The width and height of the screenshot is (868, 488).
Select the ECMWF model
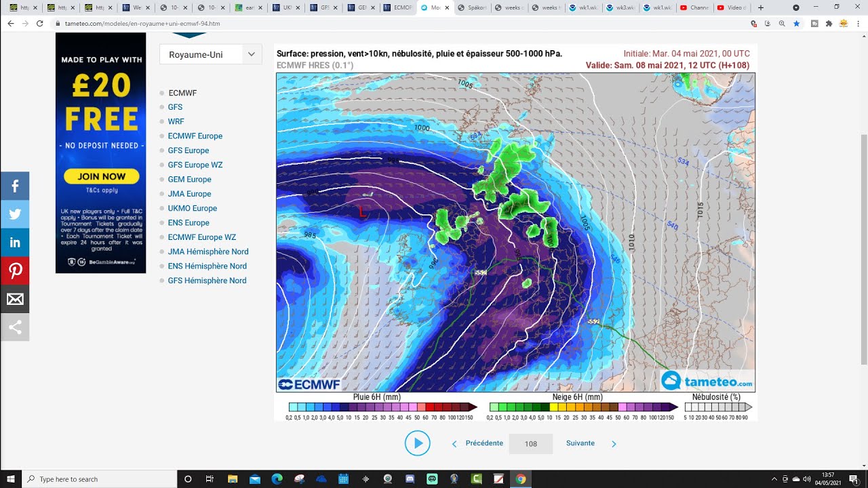[182, 93]
